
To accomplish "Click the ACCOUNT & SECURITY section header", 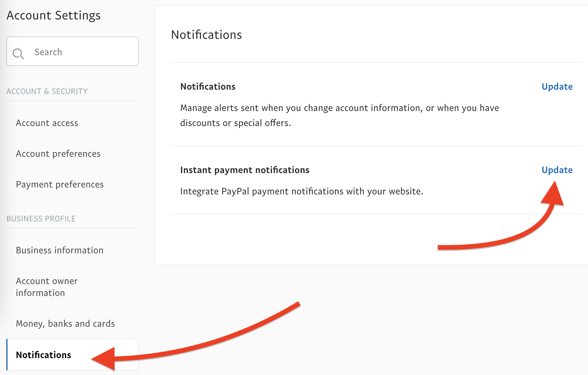I will pos(47,91).
